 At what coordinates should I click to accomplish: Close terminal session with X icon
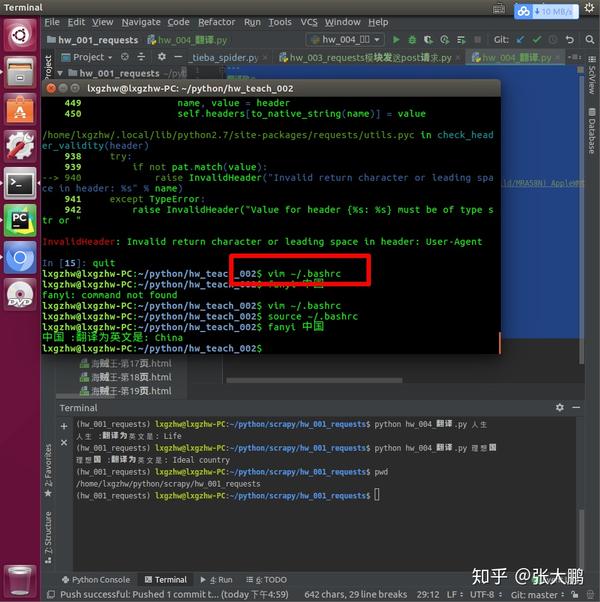pos(64,443)
